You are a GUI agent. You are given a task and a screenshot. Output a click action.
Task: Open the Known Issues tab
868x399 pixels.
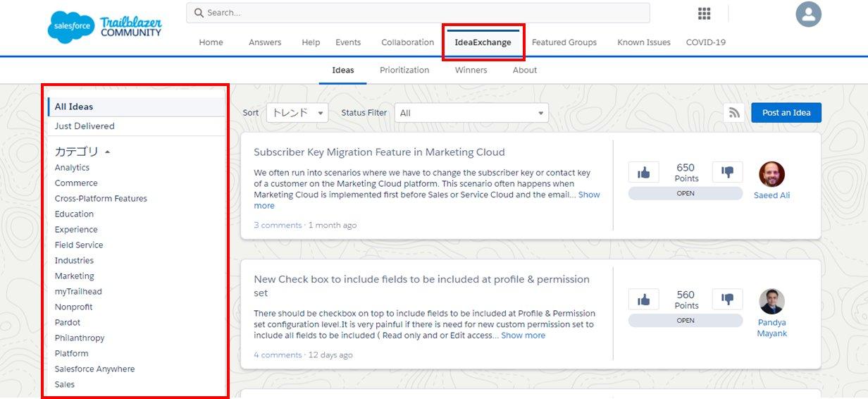[644, 42]
